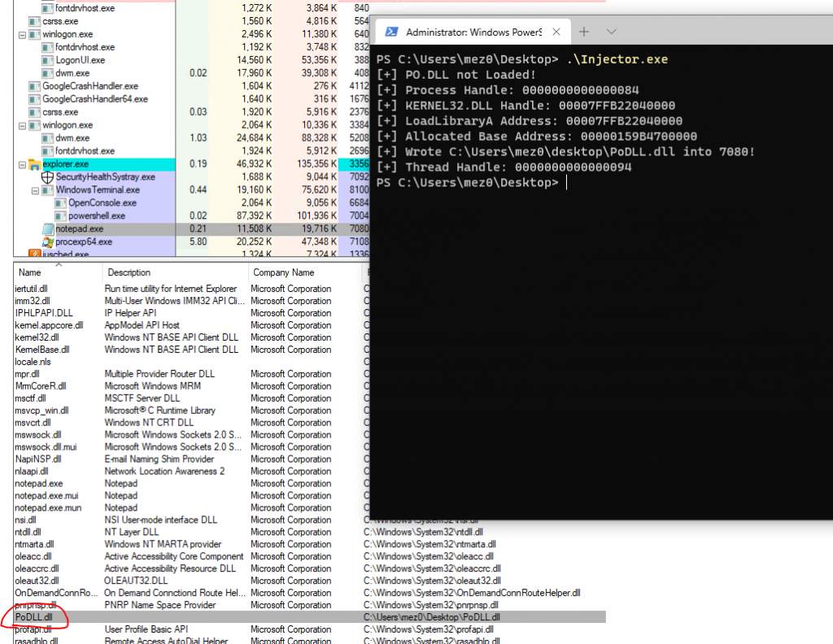Click the shield icon beside SecurityHealthSystray.exe

click(46, 176)
